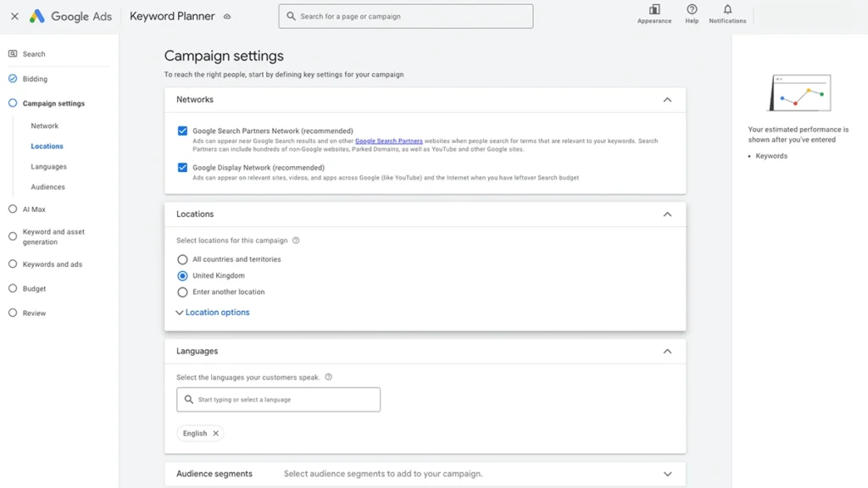Image resolution: width=868 pixels, height=488 pixels.
Task: Click the search for a page or campaign field
Action: pyautogui.click(x=406, y=16)
